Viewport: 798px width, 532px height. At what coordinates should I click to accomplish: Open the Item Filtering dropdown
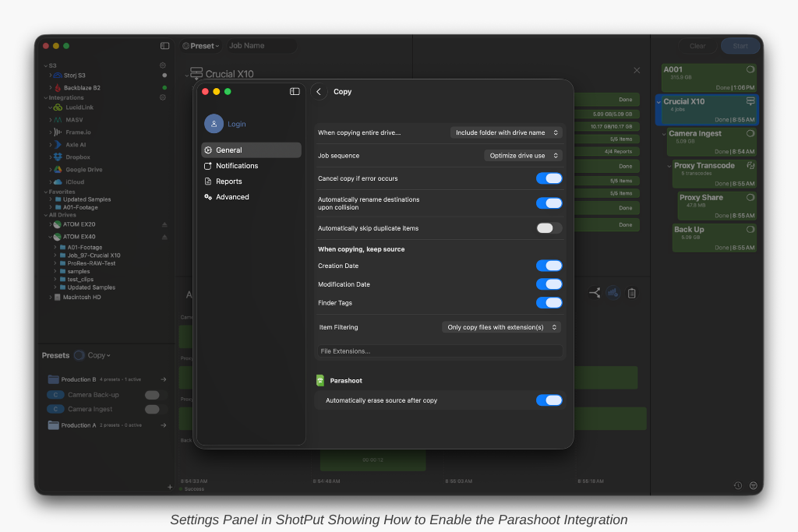point(501,327)
